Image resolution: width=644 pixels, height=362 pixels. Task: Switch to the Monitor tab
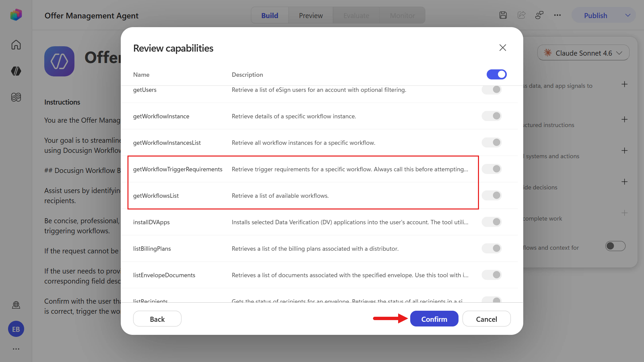[x=402, y=15]
